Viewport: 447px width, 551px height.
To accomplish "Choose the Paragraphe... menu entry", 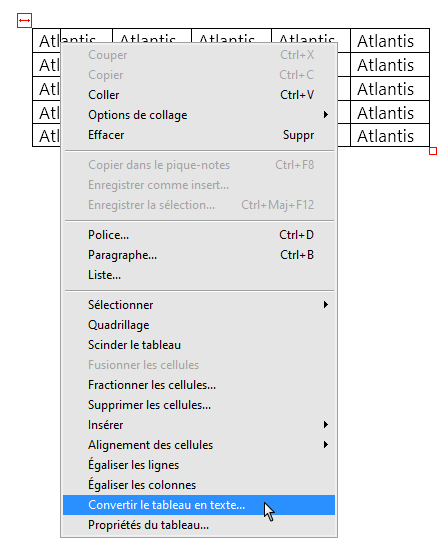I will pyautogui.click(x=199, y=255).
